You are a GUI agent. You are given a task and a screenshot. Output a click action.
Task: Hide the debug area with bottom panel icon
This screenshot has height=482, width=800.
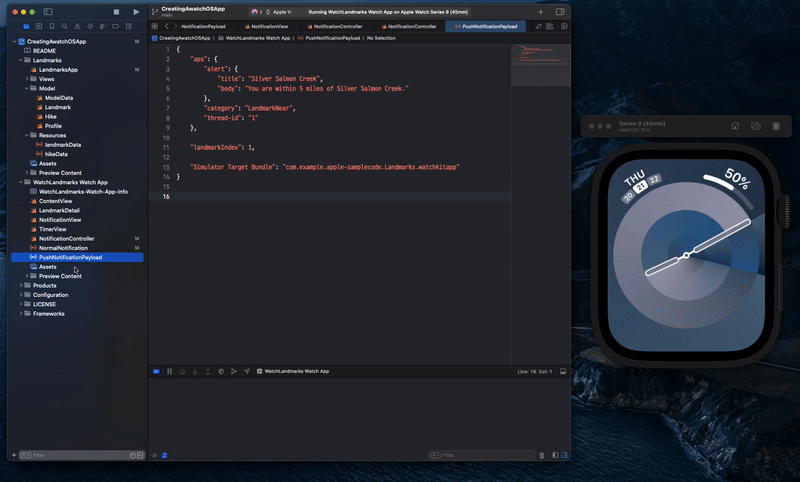(563, 371)
